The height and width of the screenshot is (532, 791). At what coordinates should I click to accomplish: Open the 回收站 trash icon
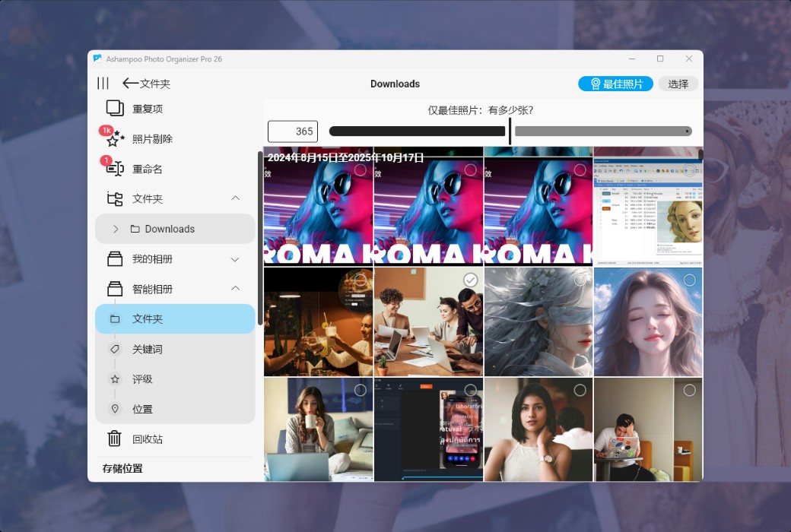[x=115, y=439]
